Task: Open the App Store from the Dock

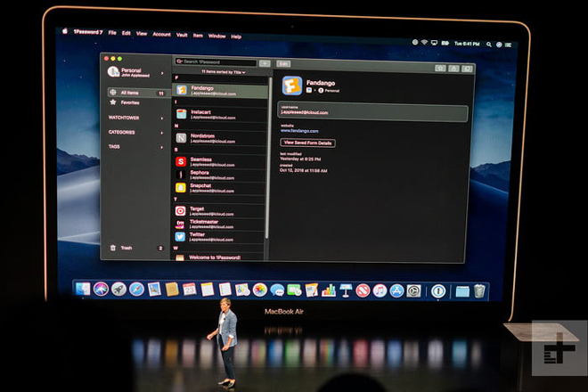Action: 396,290
